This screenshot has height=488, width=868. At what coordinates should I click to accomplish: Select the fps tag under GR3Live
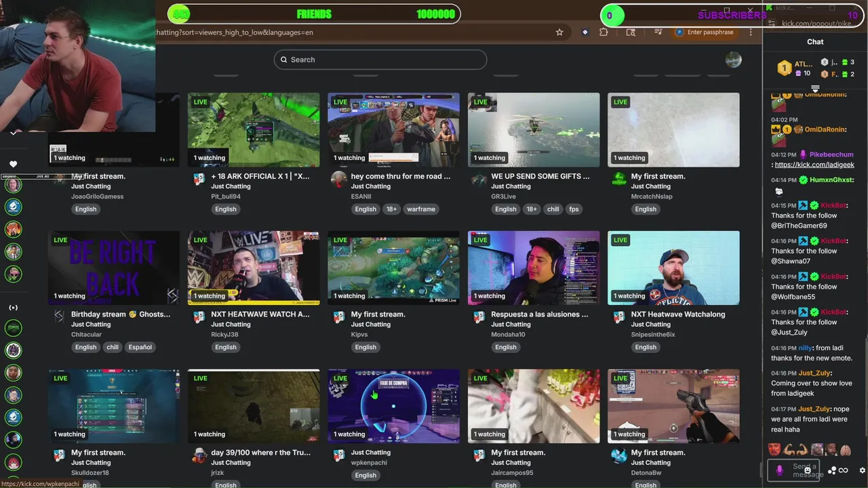(x=574, y=209)
